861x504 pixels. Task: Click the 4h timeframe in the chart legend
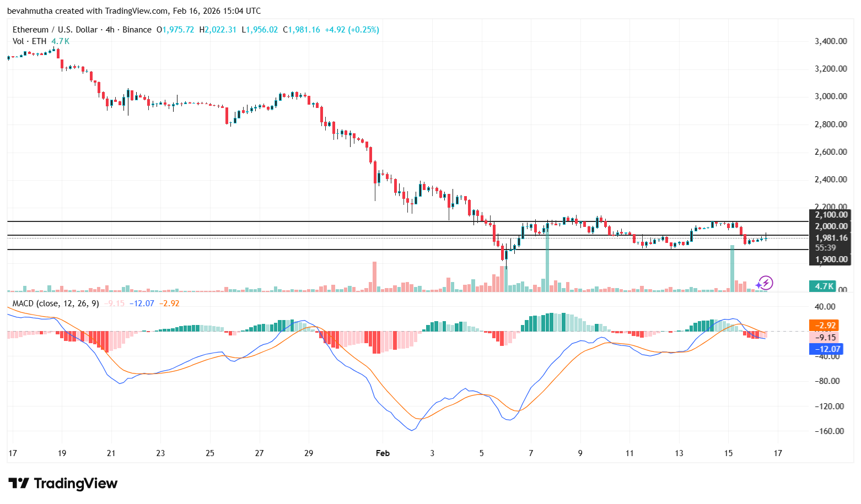[109, 30]
